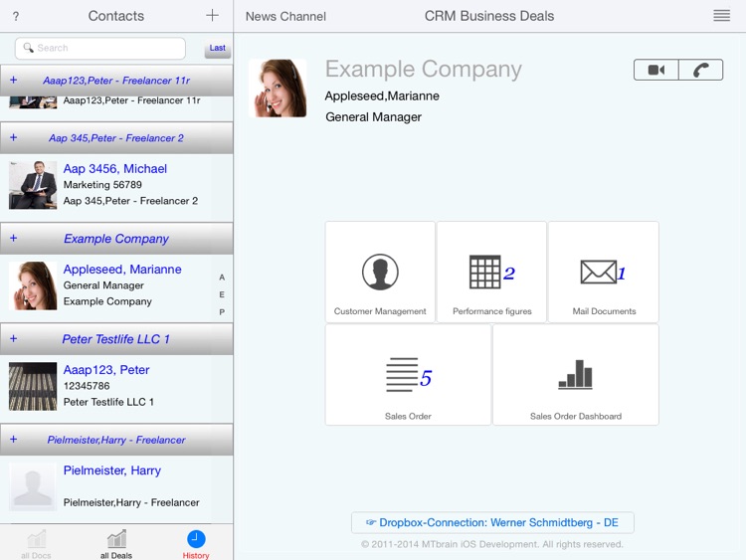Click the General Manager title in detail pane

click(373, 117)
